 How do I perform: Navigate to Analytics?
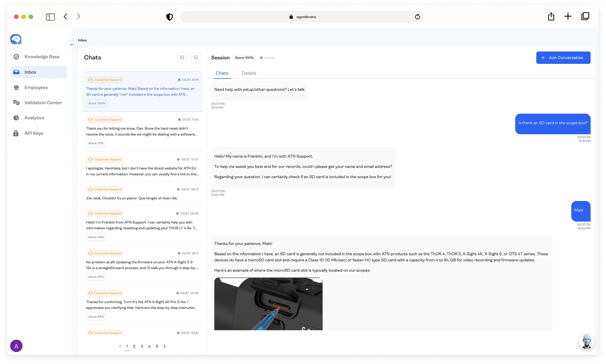39,118
